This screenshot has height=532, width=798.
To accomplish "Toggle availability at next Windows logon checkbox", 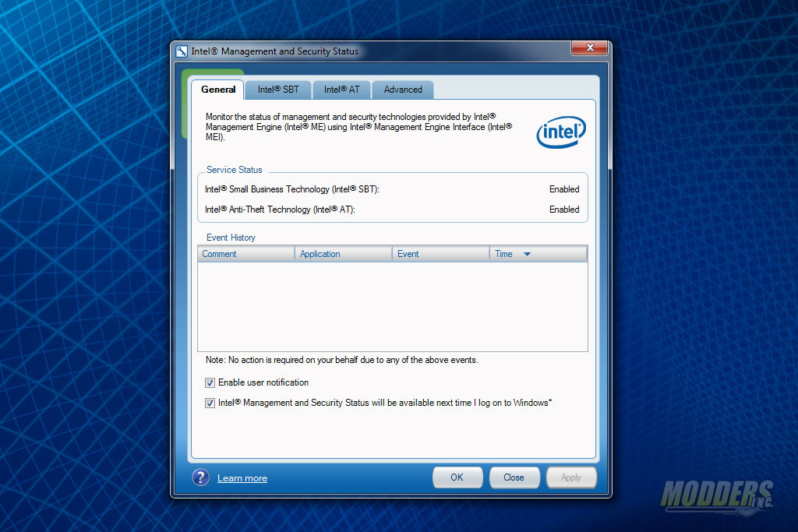I will 210,403.
